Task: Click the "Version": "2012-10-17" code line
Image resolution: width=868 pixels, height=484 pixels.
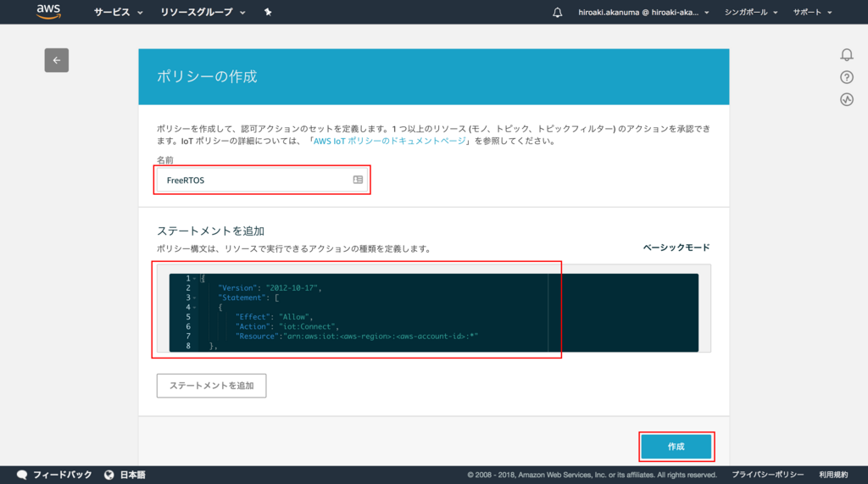Action: (269, 288)
